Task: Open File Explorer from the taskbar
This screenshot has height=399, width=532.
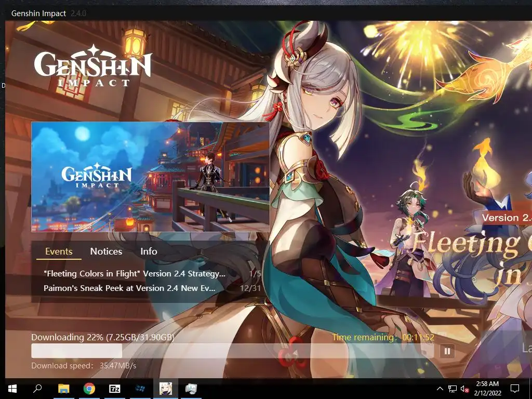Action: (x=63, y=389)
